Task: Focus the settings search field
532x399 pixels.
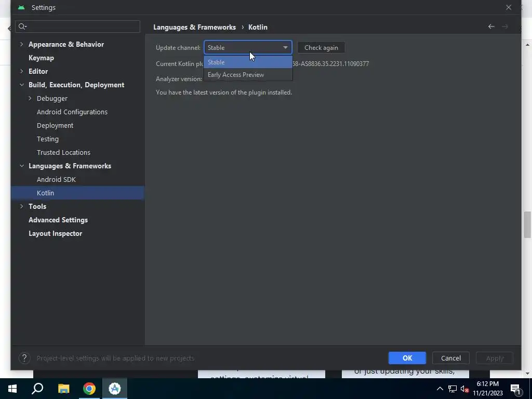Action: pos(78,26)
